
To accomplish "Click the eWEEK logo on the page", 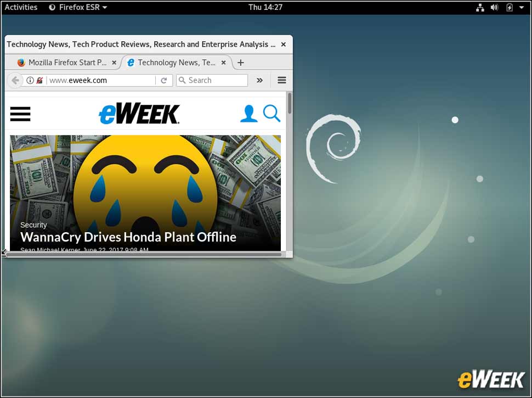I will point(139,114).
